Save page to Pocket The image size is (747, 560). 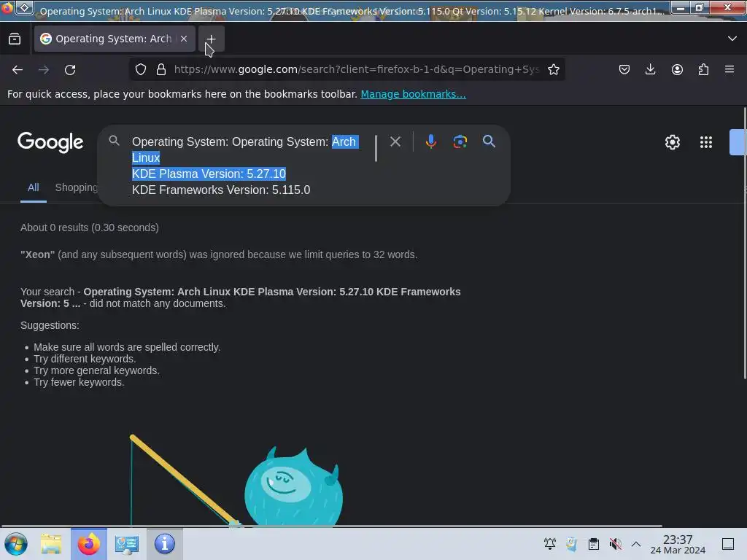click(x=624, y=69)
